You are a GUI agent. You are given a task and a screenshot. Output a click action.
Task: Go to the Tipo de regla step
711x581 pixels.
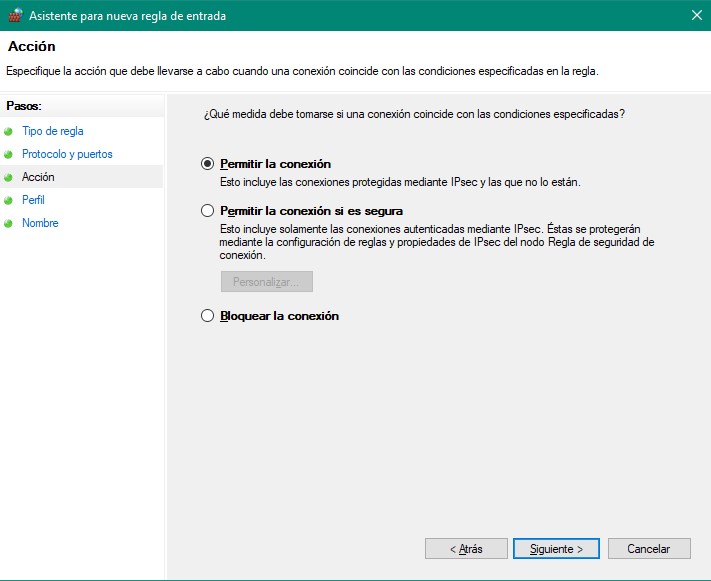[x=52, y=131]
